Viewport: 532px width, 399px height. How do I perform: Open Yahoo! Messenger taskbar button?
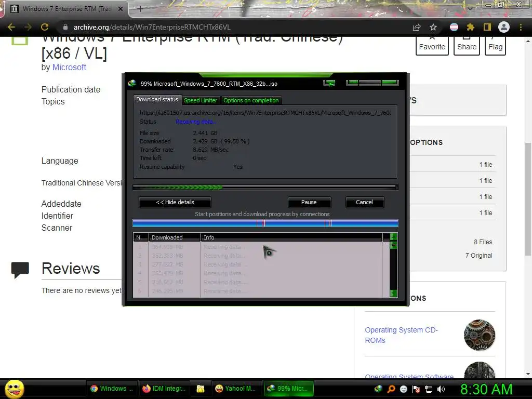[x=236, y=389]
